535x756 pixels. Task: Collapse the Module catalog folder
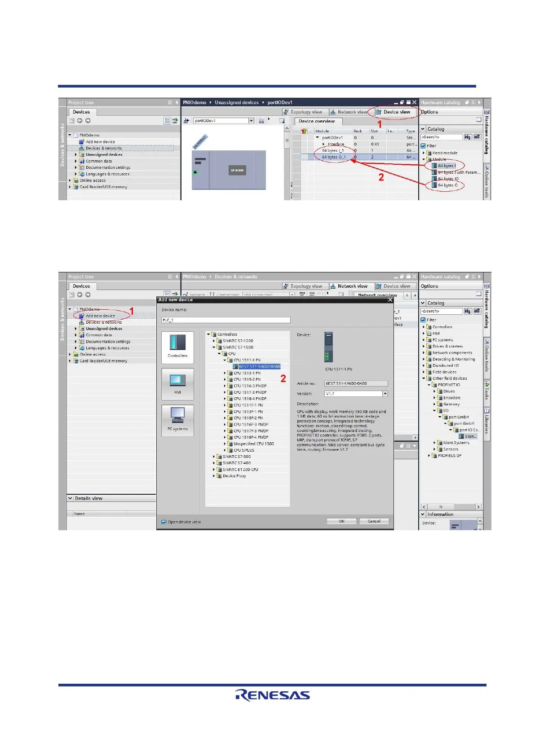click(x=424, y=159)
